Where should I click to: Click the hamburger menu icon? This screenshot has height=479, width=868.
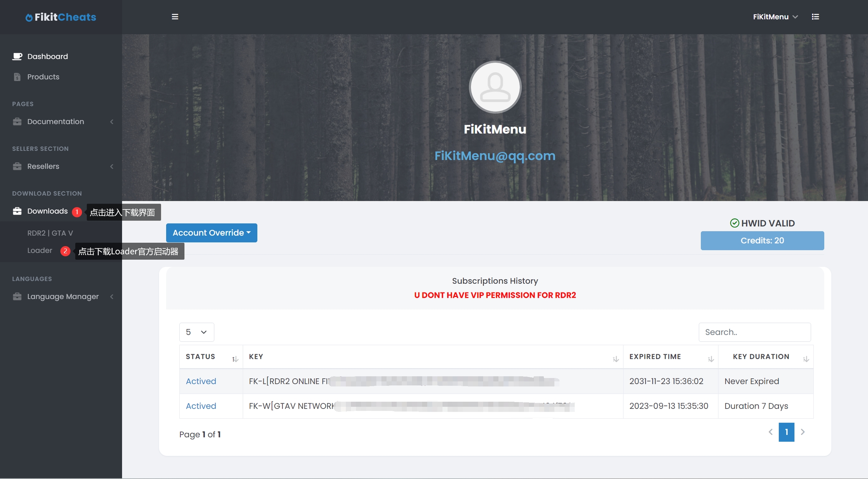coord(175,17)
